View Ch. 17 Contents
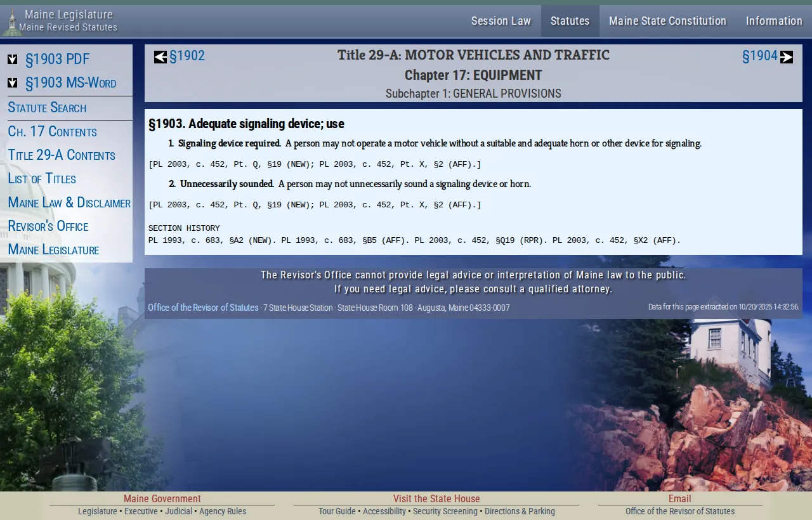This screenshot has height=520, width=812. (x=52, y=131)
